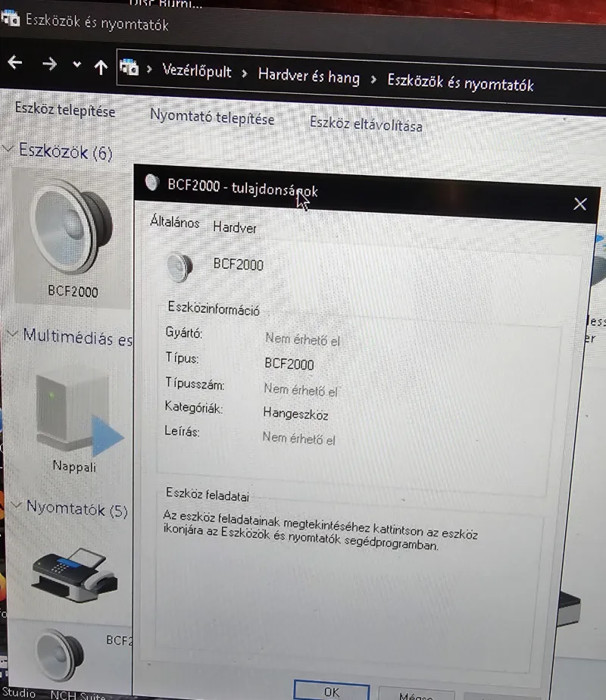Viewport: 606px width, 700px height.
Task: Collapse the Nyomtatók (5) group
Action: [x=15, y=505]
